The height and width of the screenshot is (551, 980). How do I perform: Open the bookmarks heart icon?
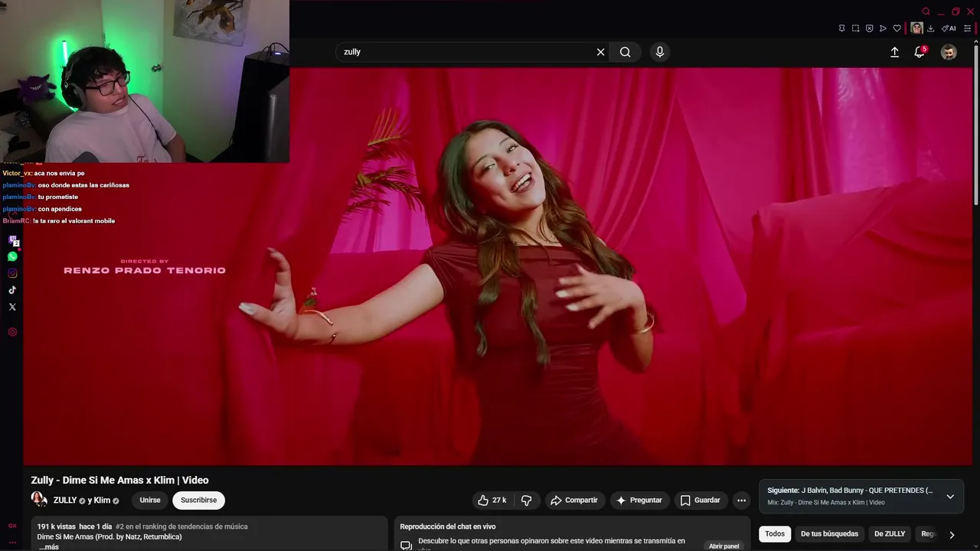[897, 28]
